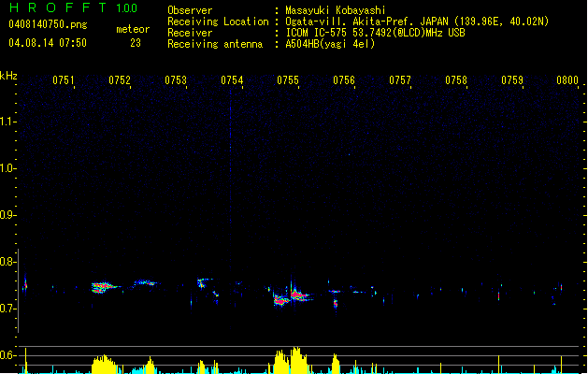Click the 1.1 kHz frequency label

7,122
